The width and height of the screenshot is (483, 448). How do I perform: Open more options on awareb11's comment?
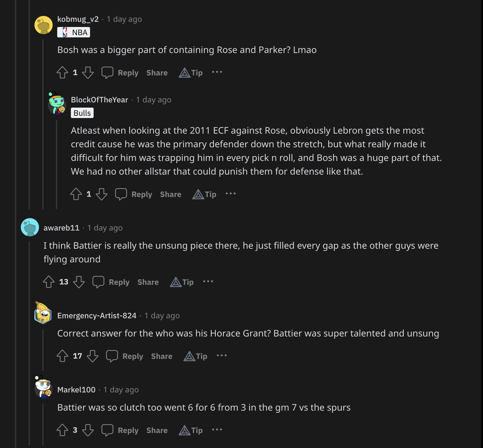[x=208, y=282]
